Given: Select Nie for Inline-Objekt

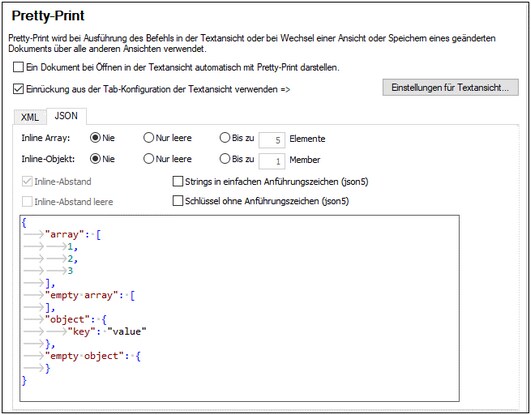Looking at the screenshot, I should [95, 159].
